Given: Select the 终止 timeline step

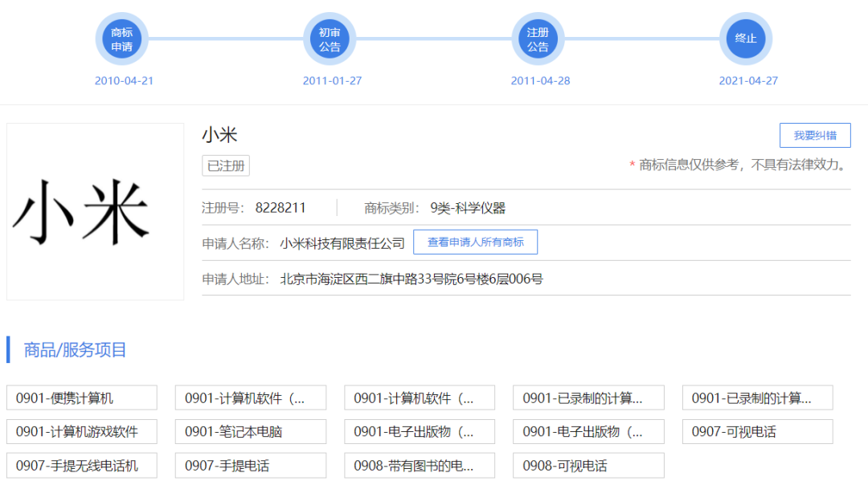Looking at the screenshot, I should click(x=746, y=39).
